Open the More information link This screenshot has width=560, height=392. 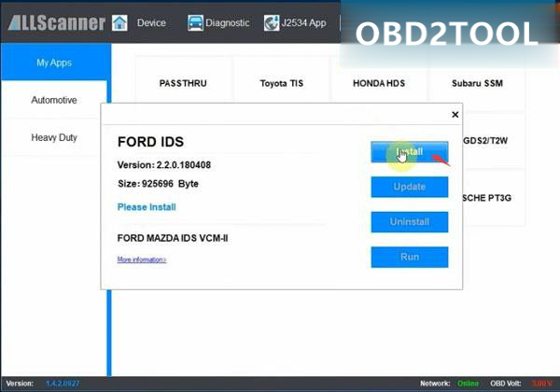tap(142, 259)
